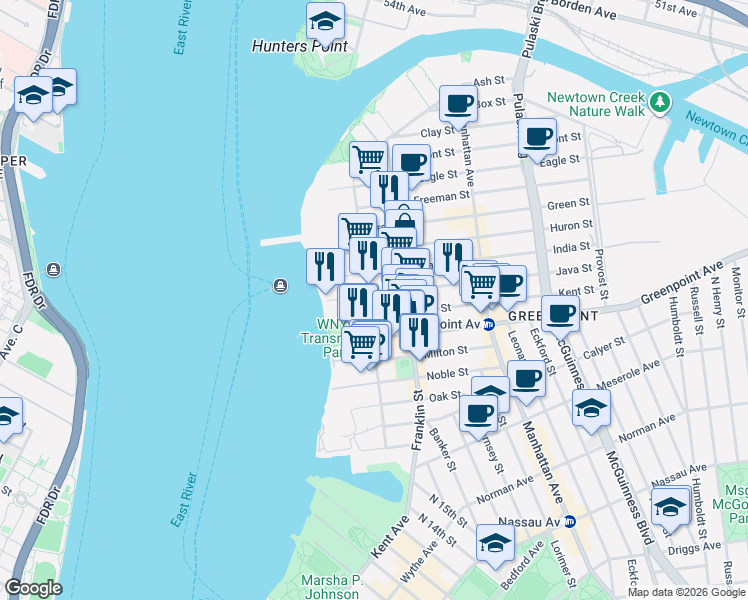Click the N 15th St label
The image size is (748, 600).
click(447, 511)
